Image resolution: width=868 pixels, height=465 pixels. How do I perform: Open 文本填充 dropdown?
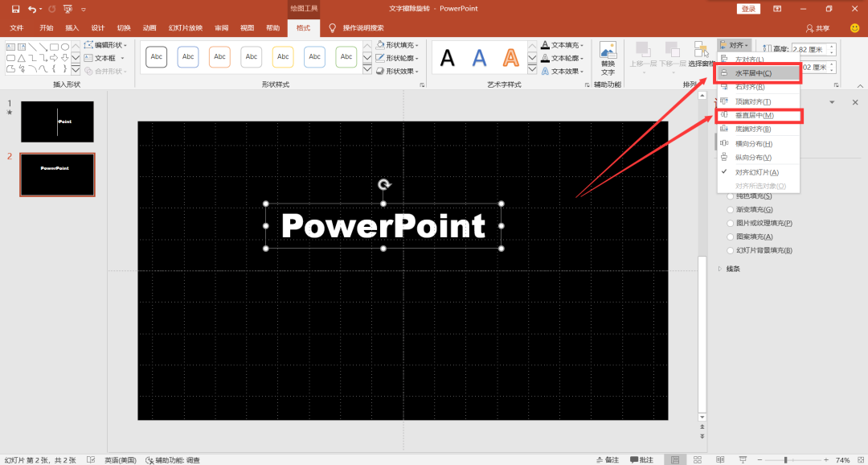(563, 45)
